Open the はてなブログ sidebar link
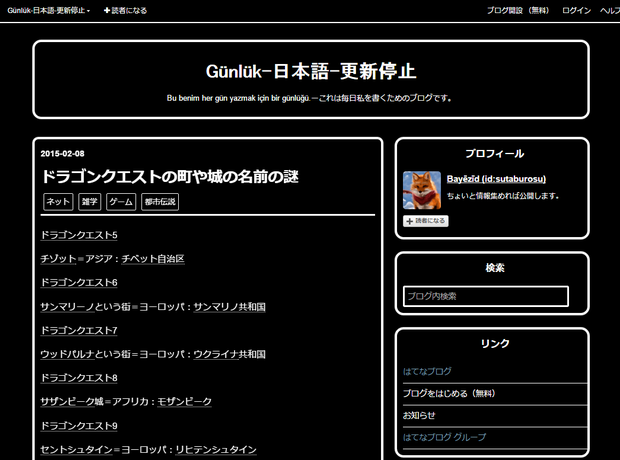620x460 pixels. tap(427, 371)
